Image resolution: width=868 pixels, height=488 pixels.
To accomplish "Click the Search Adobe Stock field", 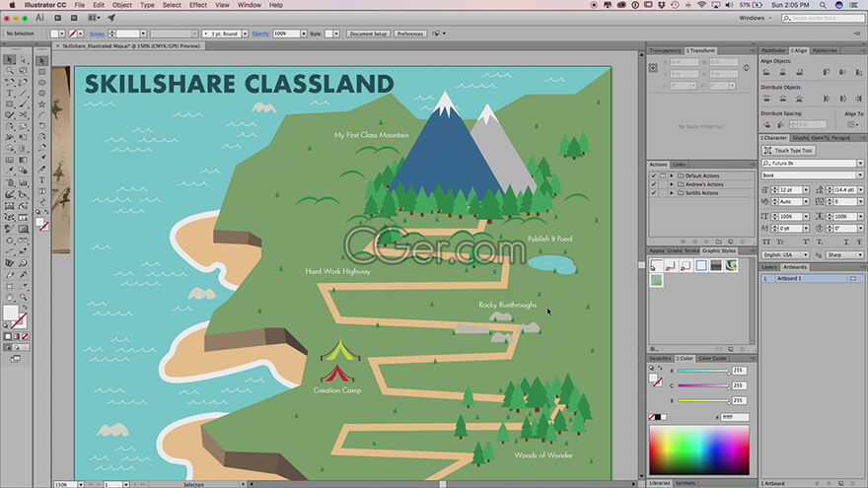I will click(823, 19).
